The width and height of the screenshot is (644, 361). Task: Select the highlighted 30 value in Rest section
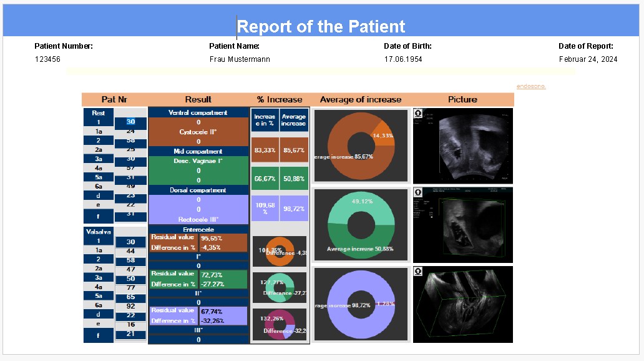point(130,122)
